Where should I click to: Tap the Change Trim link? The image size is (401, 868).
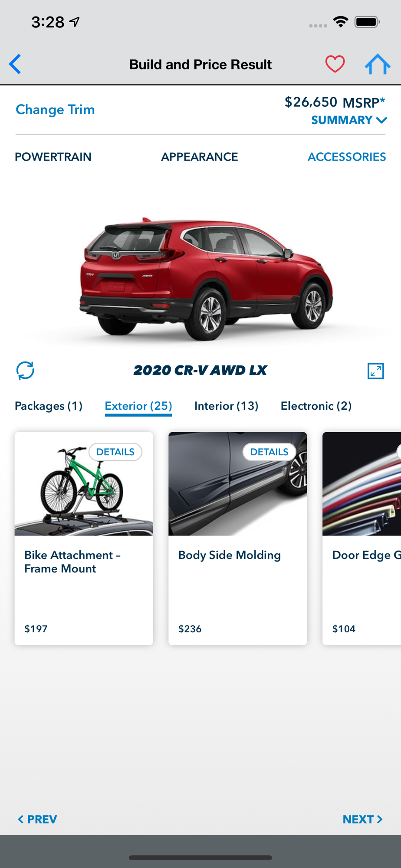pyautogui.click(x=55, y=109)
